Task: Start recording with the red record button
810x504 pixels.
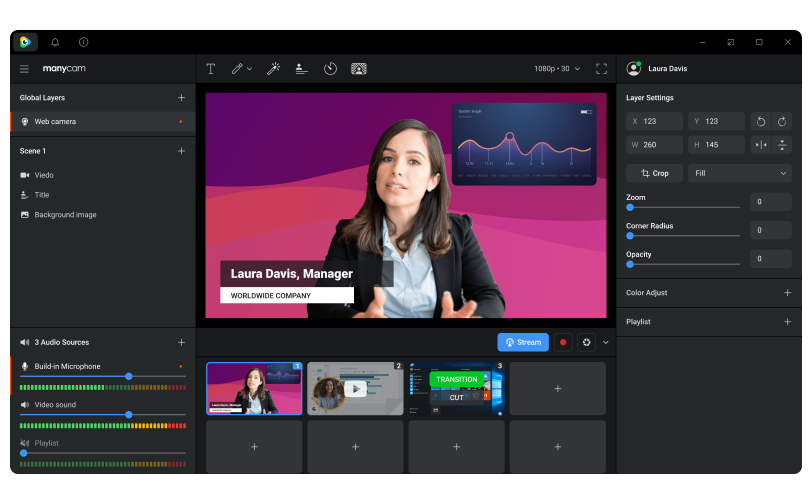Action: click(x=563, y=342)
